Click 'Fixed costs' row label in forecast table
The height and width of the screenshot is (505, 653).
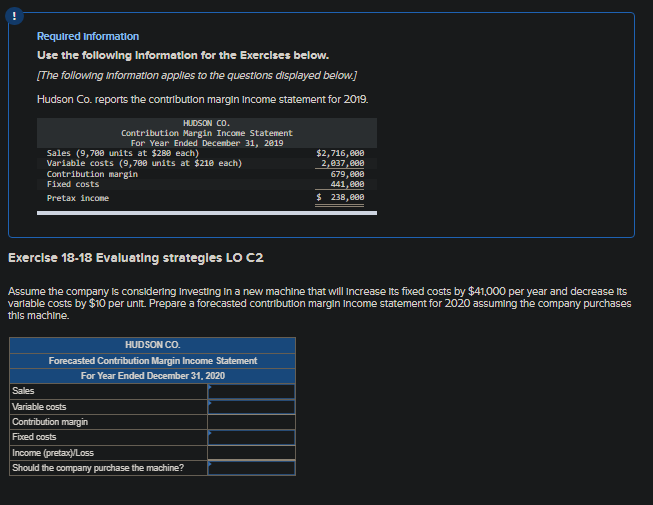[x=34, y=437]
